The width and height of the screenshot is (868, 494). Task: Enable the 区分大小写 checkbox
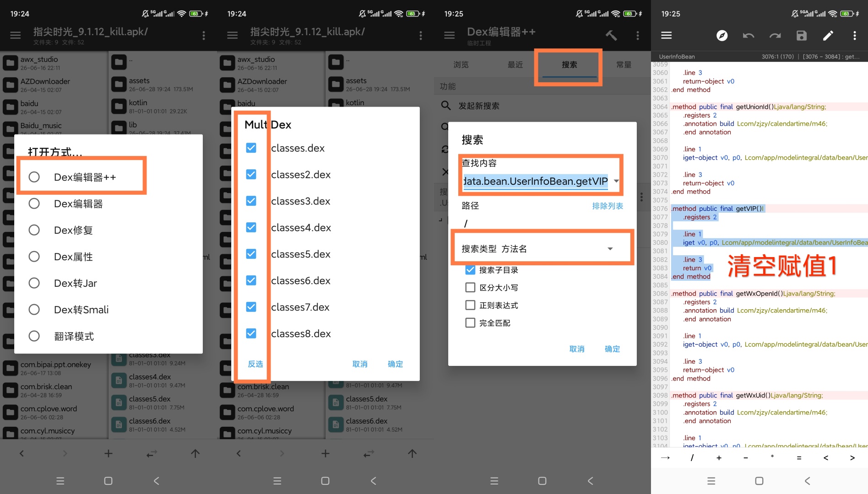tap(470, 287)
